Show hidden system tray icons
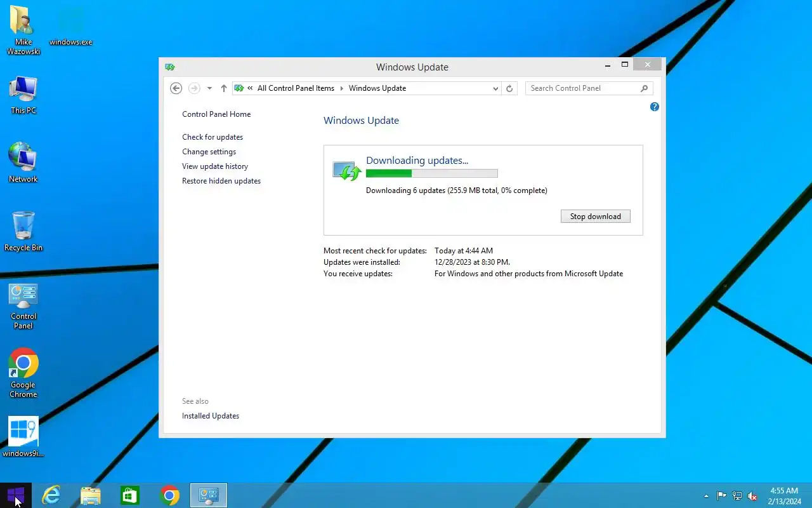Viewport: 812px width, 508px height. point(706,496)
